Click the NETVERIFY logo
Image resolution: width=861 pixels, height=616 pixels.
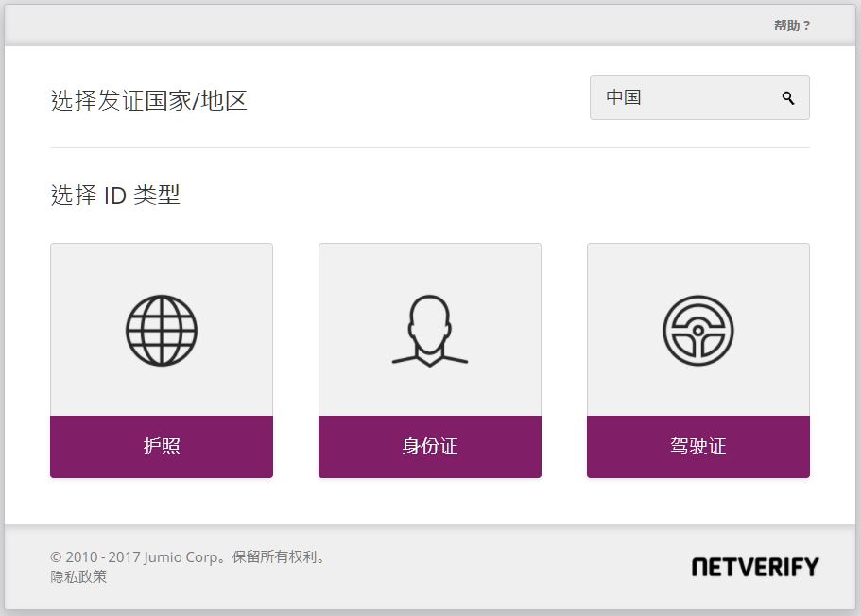point(754,567)
